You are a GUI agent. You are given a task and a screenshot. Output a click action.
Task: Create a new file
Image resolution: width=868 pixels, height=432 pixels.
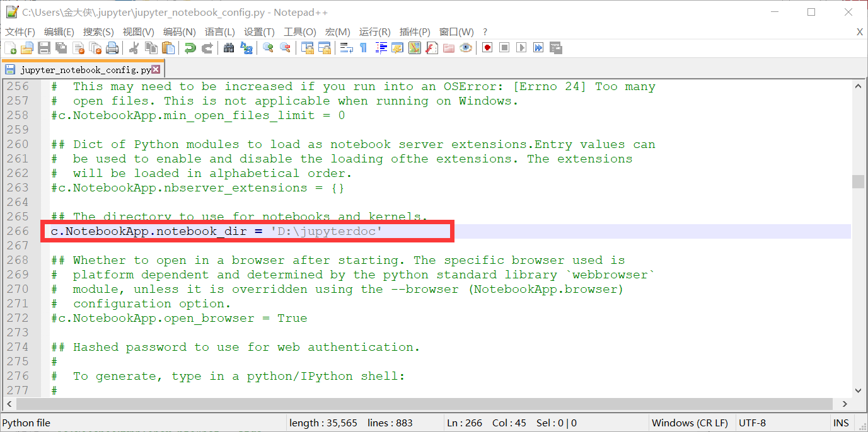(10, 48)
